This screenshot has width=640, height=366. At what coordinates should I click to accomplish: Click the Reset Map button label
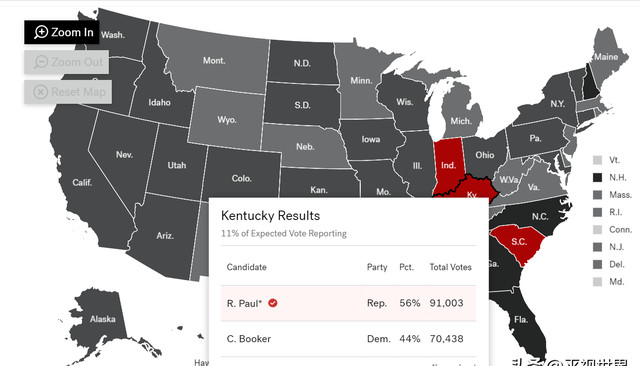click(78, 92)
